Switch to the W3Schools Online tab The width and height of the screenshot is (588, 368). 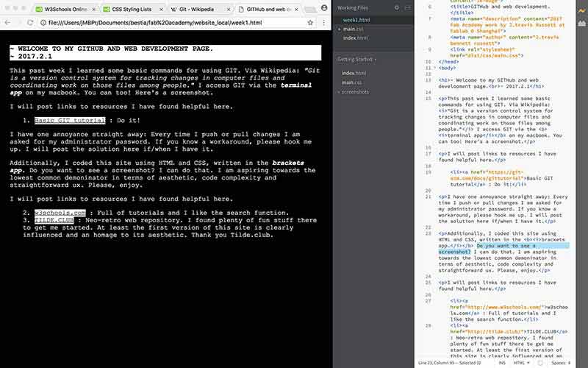65,10
